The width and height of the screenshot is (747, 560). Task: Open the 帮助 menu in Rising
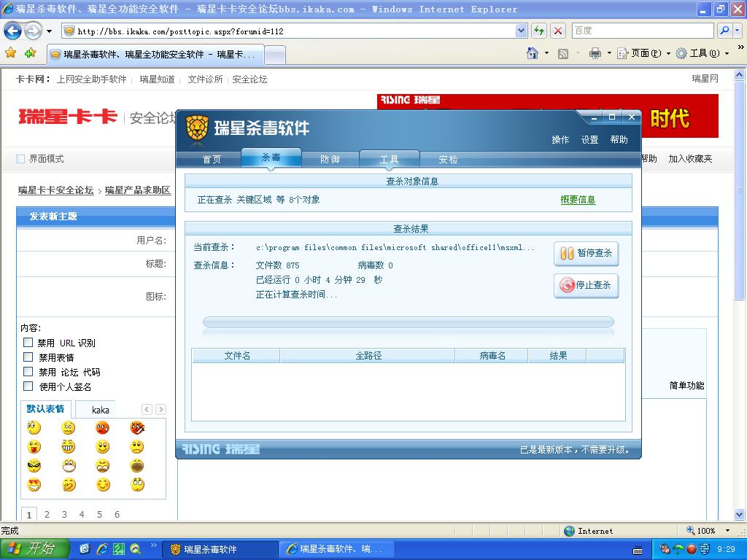(619, 139)
